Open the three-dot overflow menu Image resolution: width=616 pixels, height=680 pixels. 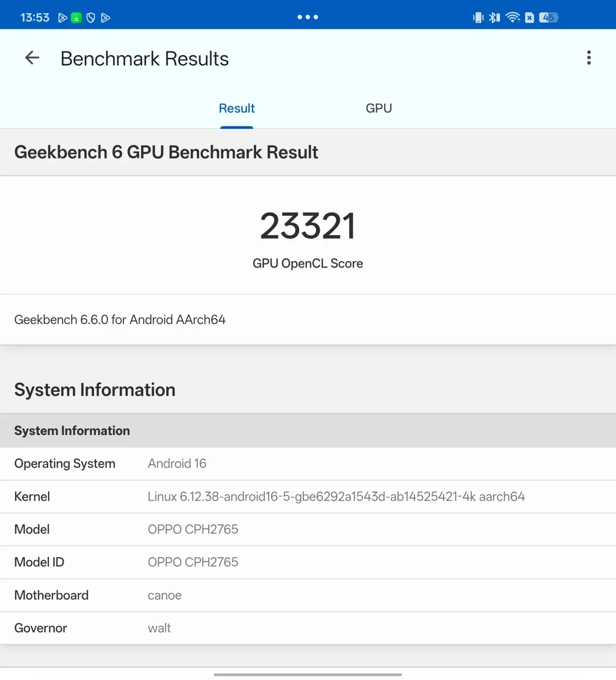[x=589, y=58]
